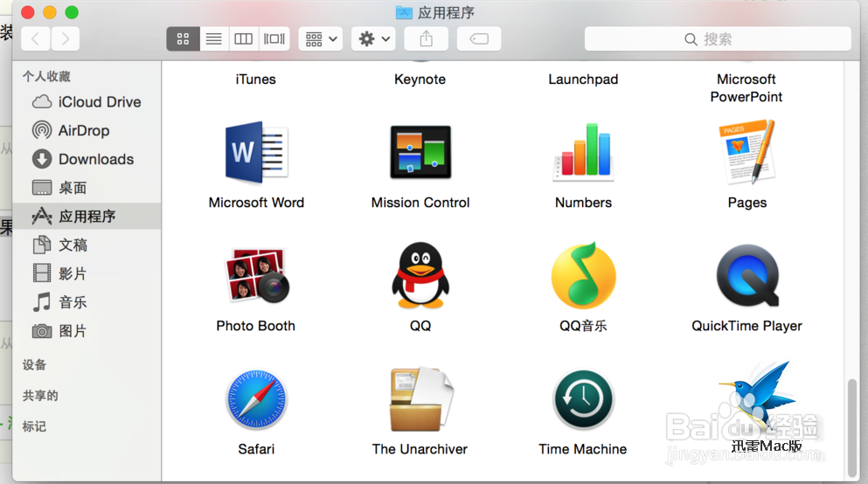The height and width of the screenshot is (484, 868).
Task: Click the 应用程序 title folder icon
Action: click(404, 12)
